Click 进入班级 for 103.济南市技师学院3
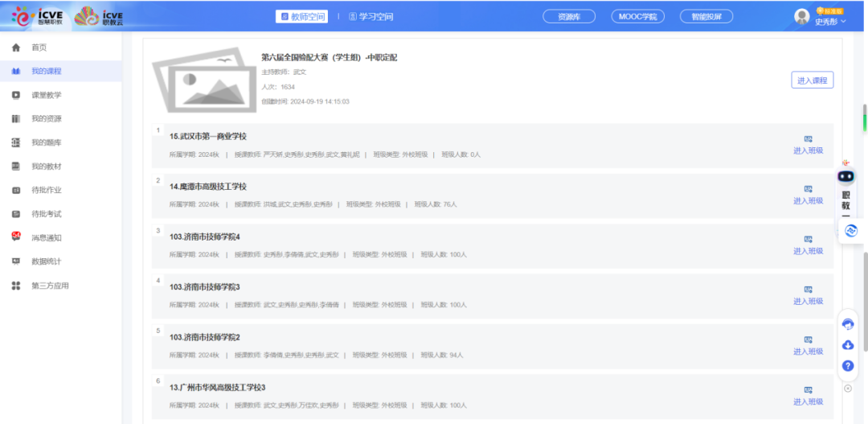868x424 pixels. (809, 301)
